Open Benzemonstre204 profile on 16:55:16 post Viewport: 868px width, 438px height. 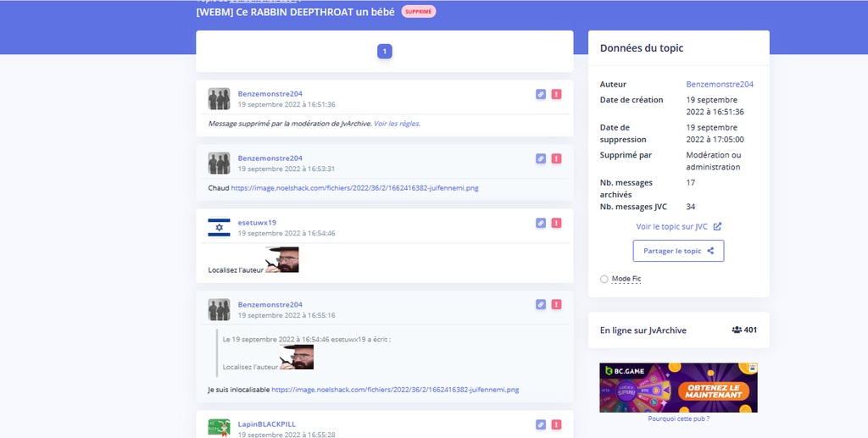coord(270,304)
